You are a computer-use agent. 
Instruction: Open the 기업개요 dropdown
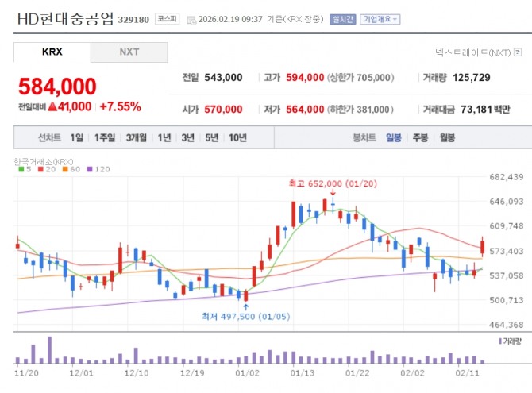pyautogui.click(x=380, y=19)
